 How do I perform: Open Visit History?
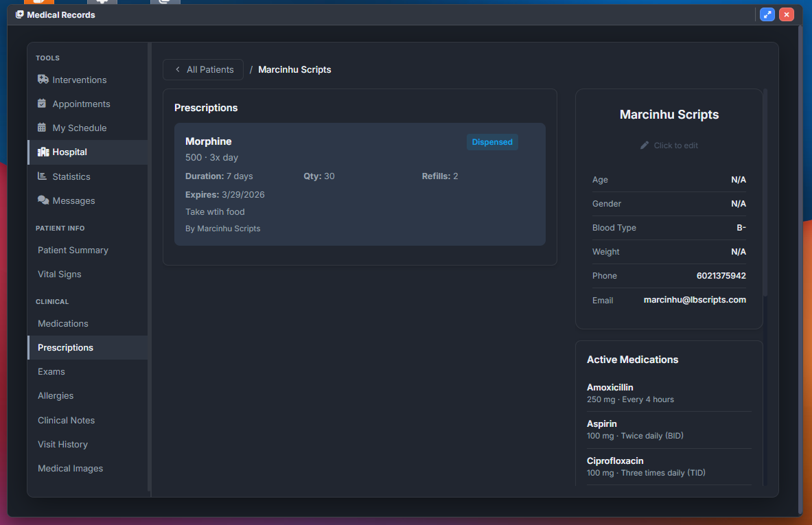[88, 444]
